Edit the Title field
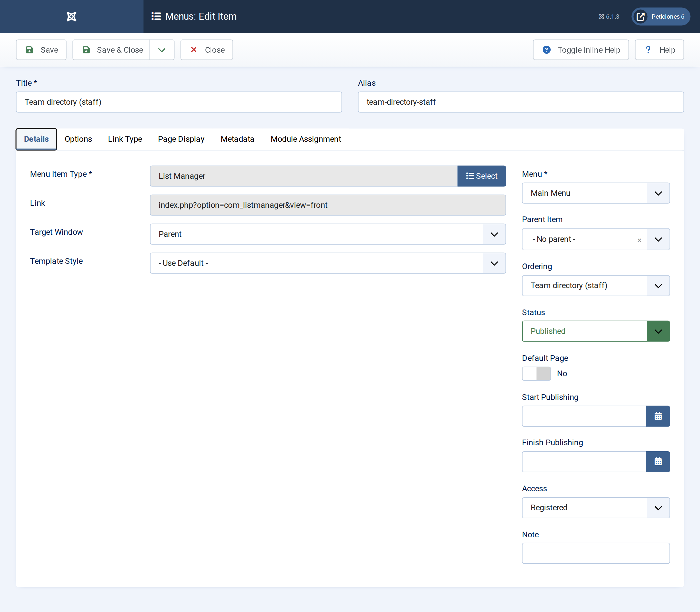 coord(179,102)
